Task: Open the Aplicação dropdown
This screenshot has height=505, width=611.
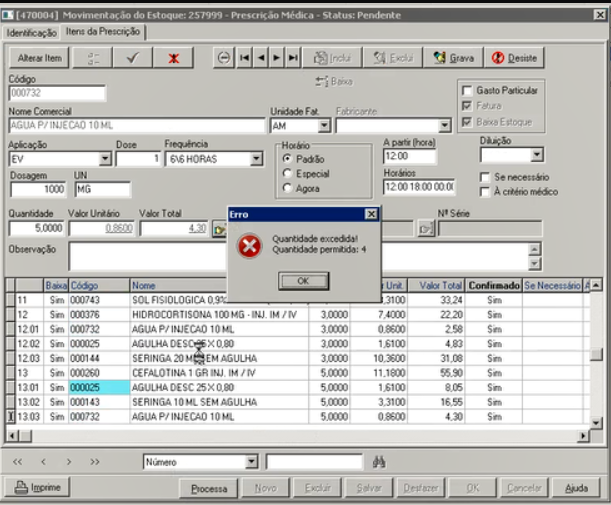Action: pos(105,159)
